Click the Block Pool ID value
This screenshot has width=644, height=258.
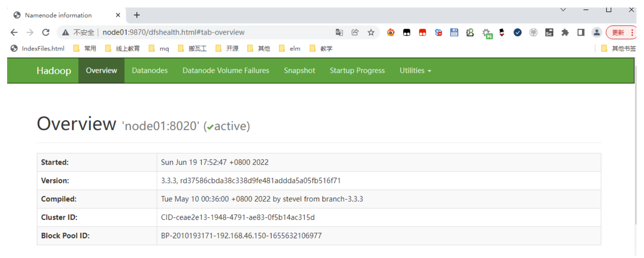[x=241, y=236]
